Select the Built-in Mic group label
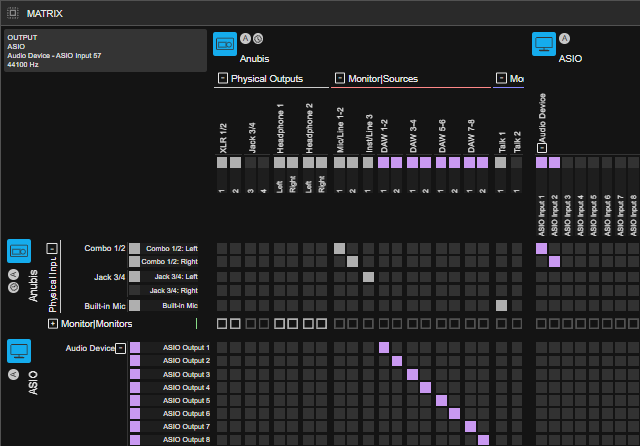The height and width of the screenshot is (446, 640). pos(104,306)
